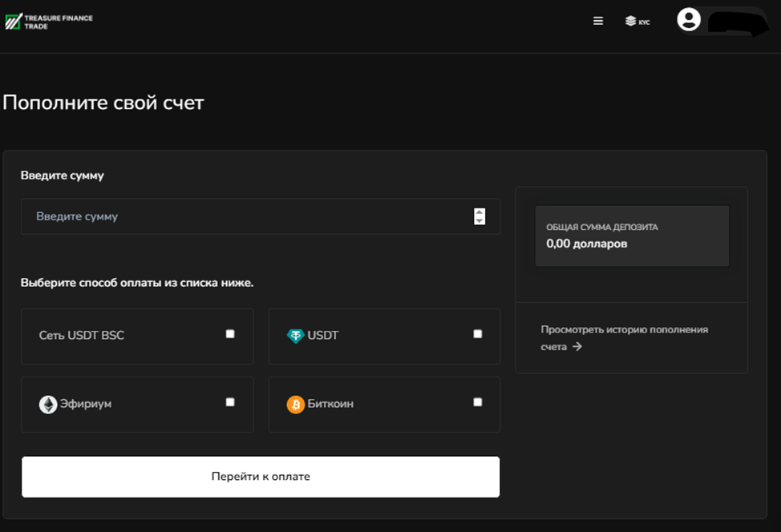Check the Сеть USDT BSC checkbox

(230, 334)
